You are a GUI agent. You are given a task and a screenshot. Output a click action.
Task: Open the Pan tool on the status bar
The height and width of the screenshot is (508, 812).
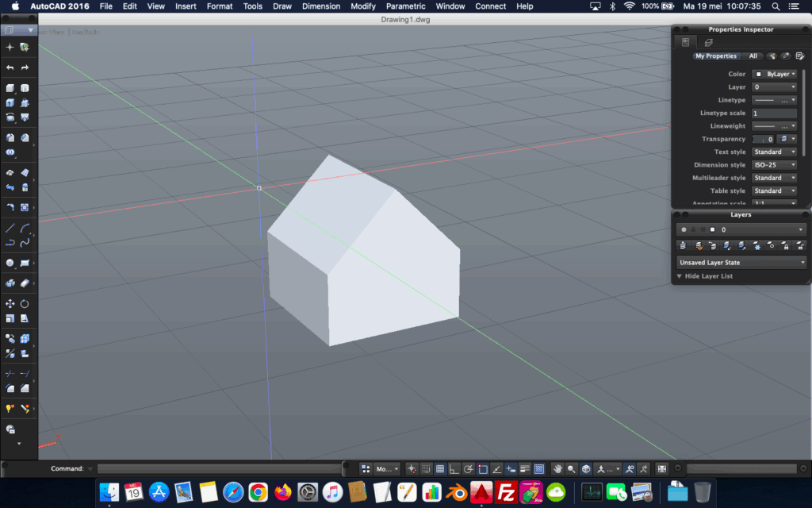click(x=557, y=468)
